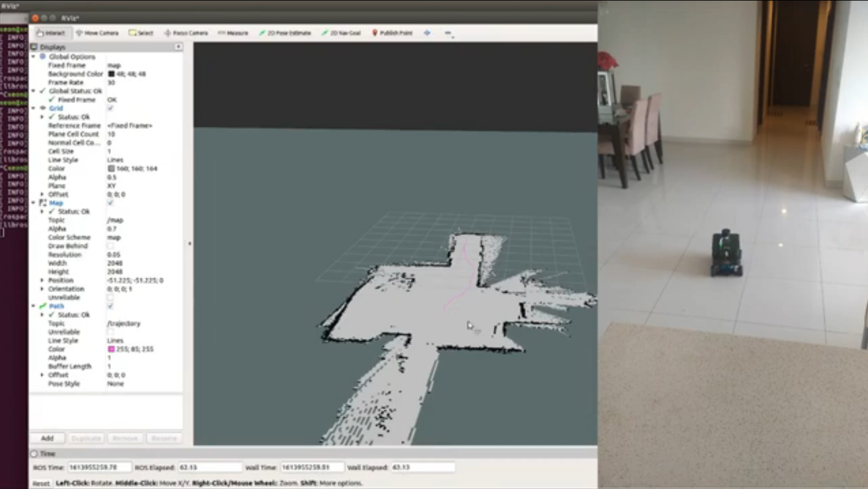Click the Map Alpha value 0.7
Screen dimensions: 868x489
(112, 229)
